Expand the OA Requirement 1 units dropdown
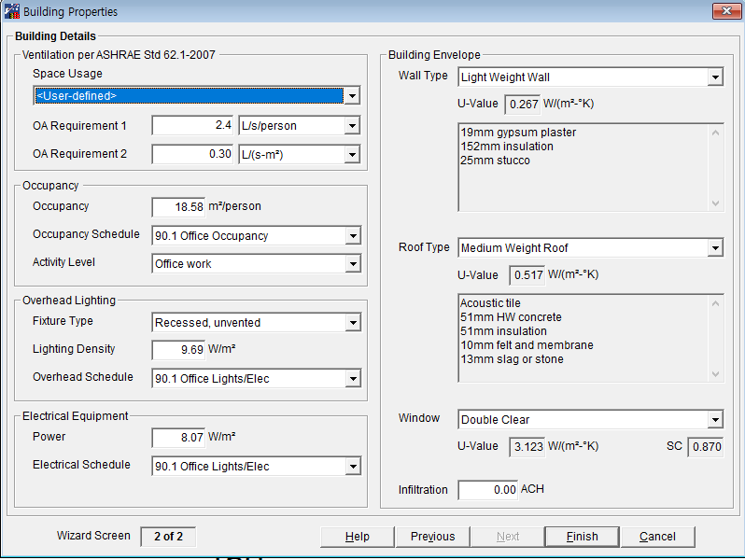The height and width of the screenshot is (560, 745). point(352,126)
